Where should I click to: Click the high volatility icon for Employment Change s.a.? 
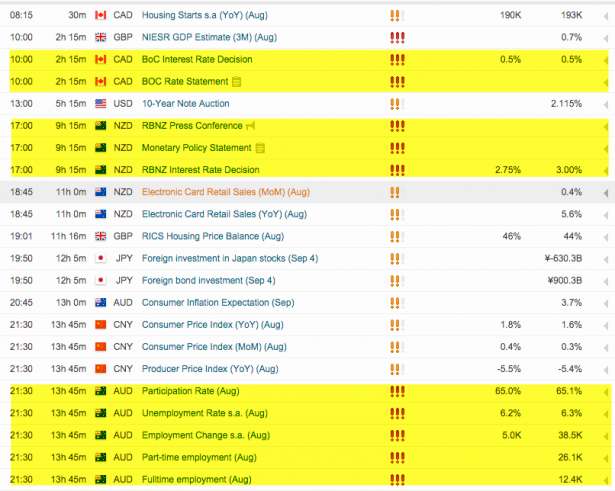pos(397,435)
